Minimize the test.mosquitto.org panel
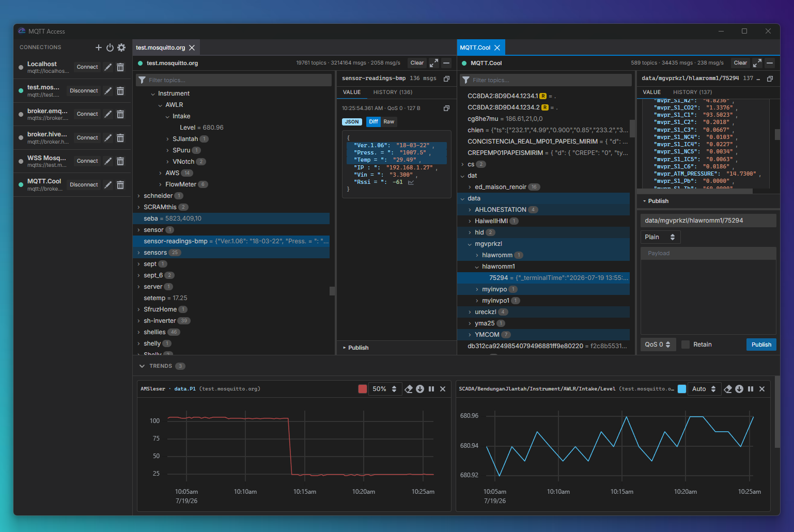The height and width of the screenshot is (532, 794). click(x=446, y=63)
